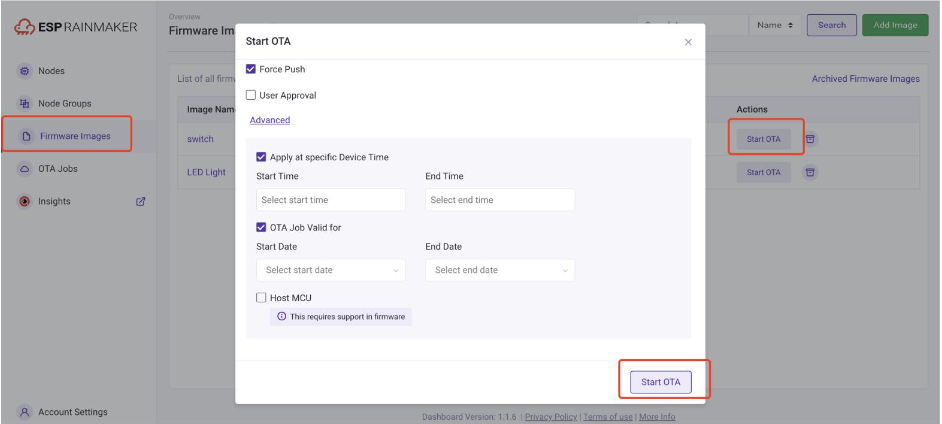Click the OTA Jobs cloud icon
The height and width of the screenshot is (424, 942).
pos(24,169)
